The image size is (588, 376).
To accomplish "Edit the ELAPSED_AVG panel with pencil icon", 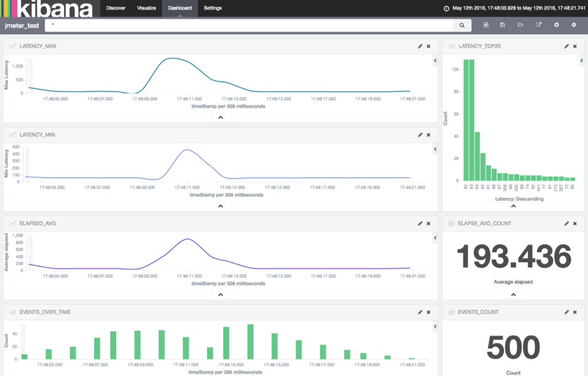I will [x=420, y=223].
